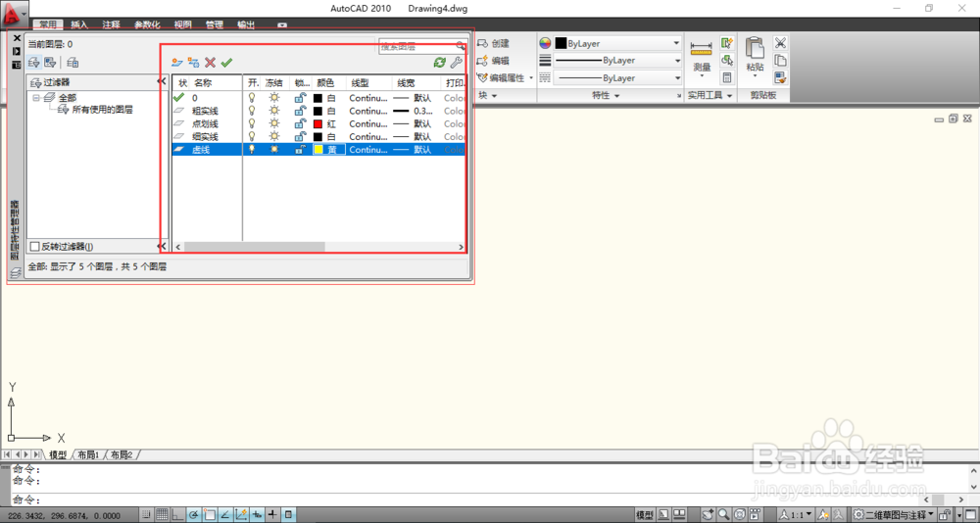This screenshot has height=523, width=980.
Task: Click the New Layer icon
Action: click(176, 63)
